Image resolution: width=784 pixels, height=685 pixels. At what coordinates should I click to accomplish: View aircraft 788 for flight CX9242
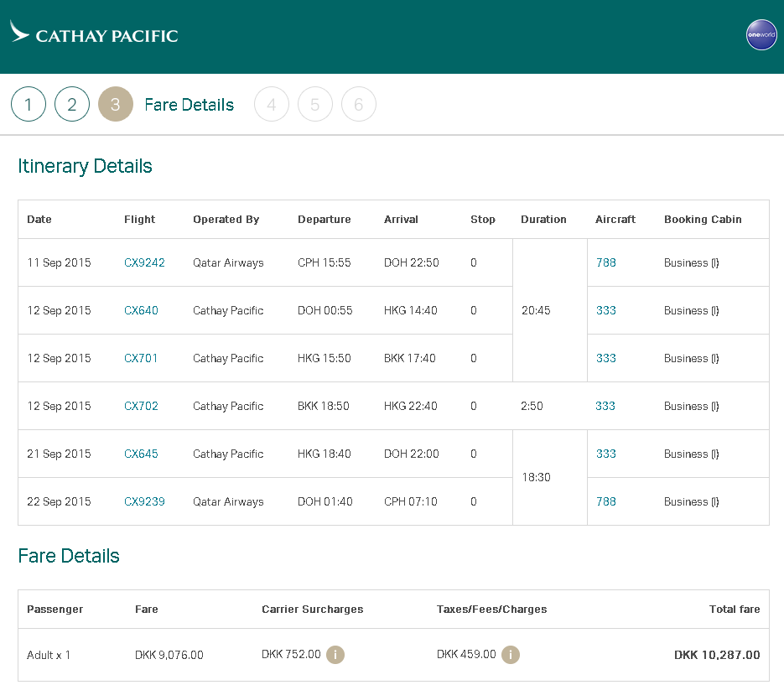[x=605, y=262]
